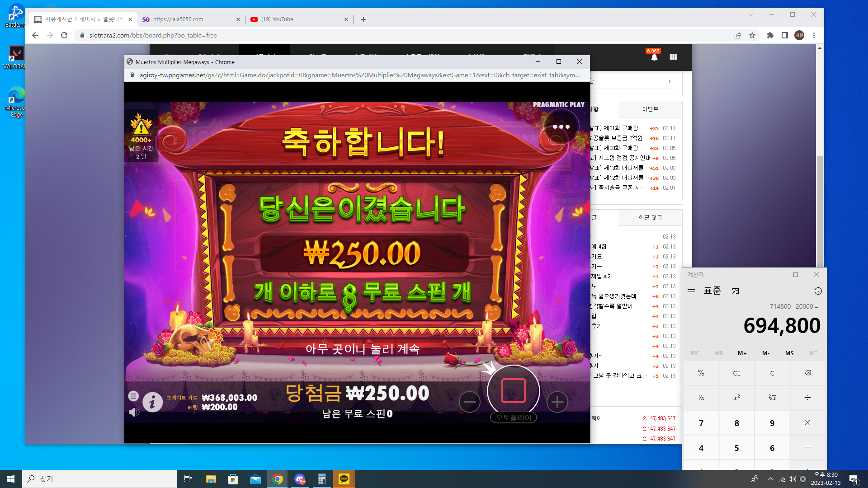Click the percent key in calculator
The height and width of the screenshot is (488, 868).
point(701,373)
